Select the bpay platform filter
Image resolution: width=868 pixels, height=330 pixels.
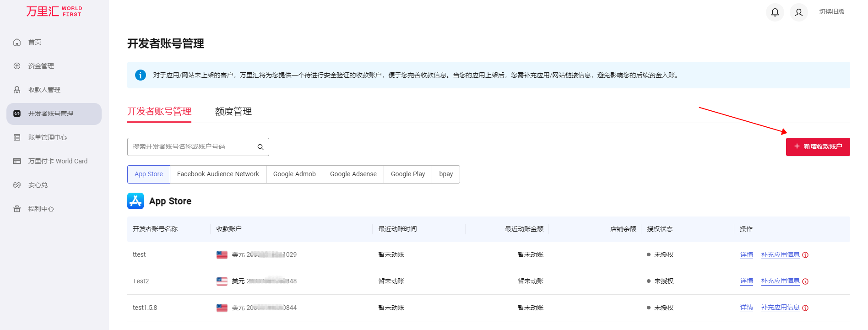click(x=445, y=174)
